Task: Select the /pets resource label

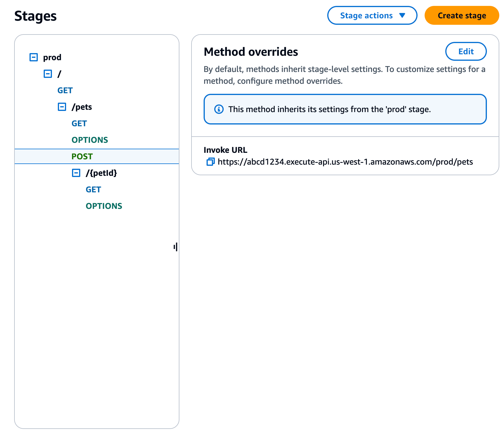Action: click(x=82, y=107)
